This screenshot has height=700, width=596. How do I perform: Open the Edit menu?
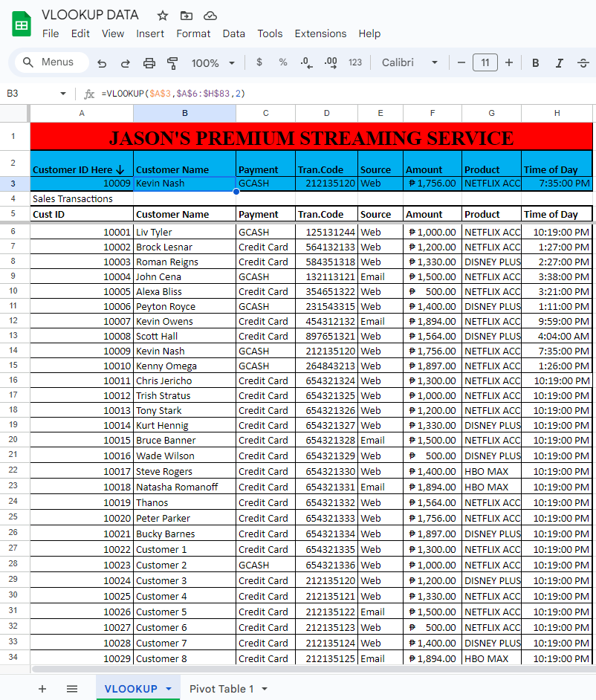[80, 34]
